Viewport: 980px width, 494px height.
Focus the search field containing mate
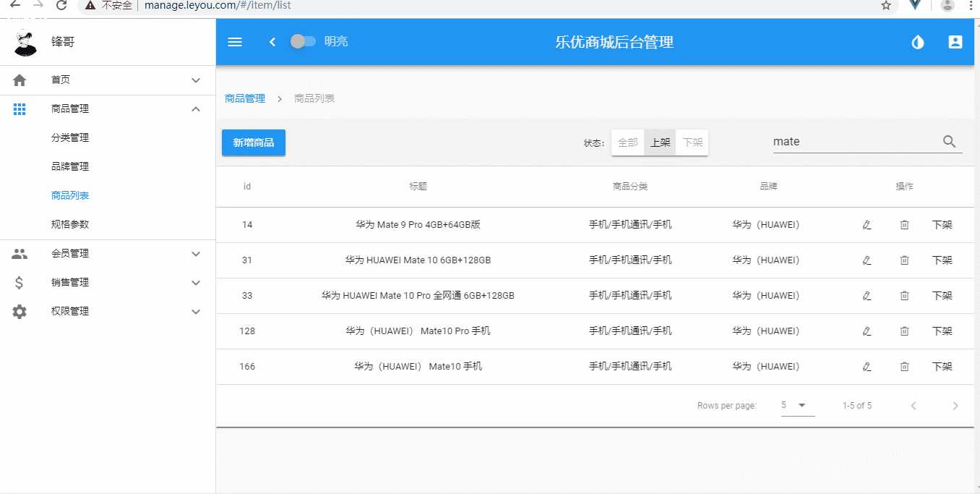[856, 142]
